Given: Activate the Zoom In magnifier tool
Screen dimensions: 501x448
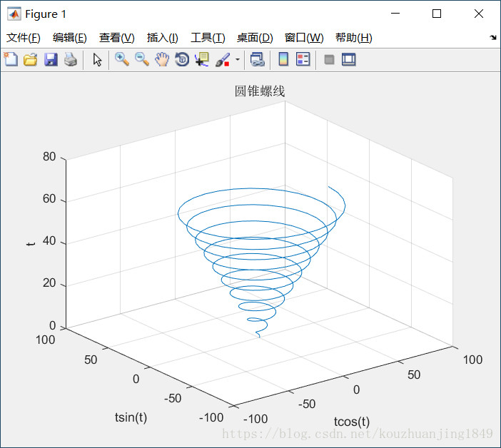Looking at the screenshot, I should 122,59.
